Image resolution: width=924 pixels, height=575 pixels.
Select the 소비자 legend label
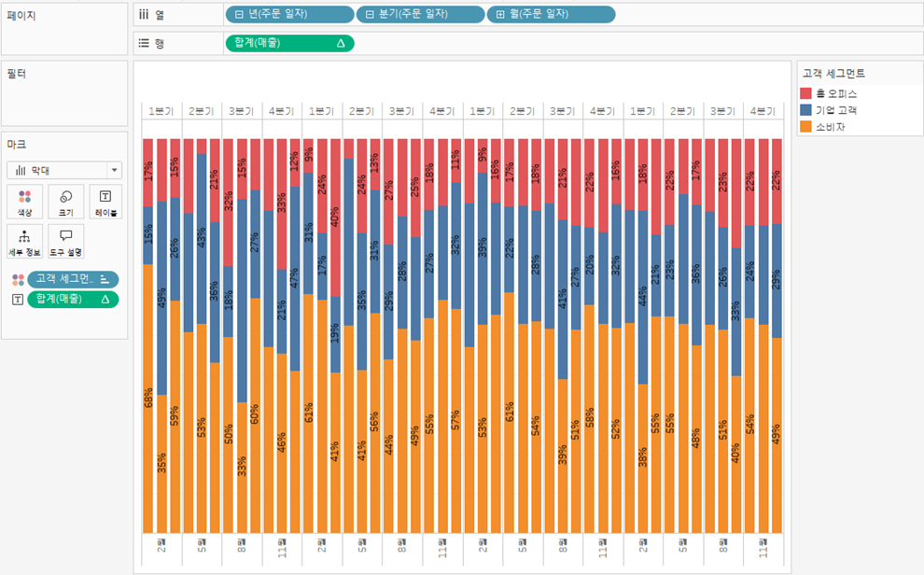831,126
